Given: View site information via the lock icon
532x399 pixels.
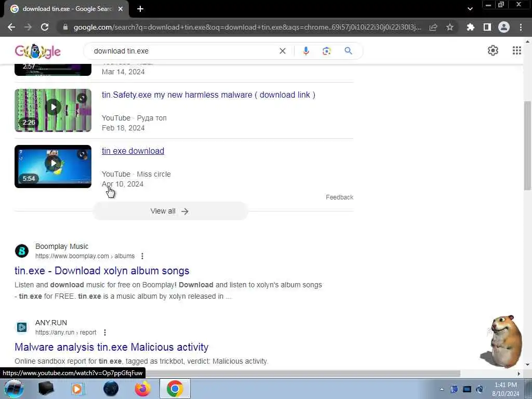Looking at the screenshot, I should [x=65, y=27].
